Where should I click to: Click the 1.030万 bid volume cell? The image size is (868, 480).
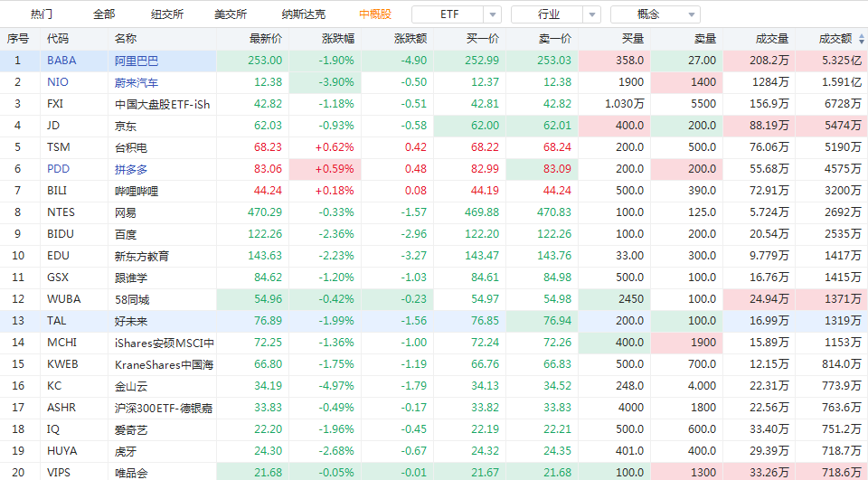coord(615,104)
